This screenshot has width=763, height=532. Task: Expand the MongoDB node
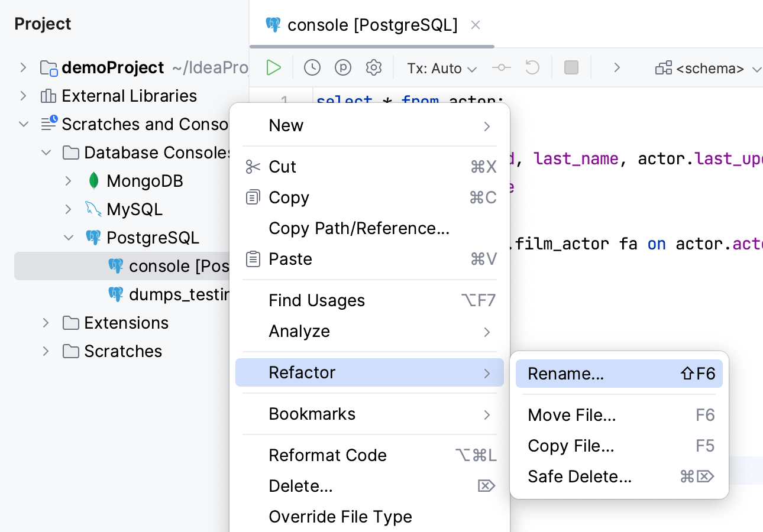[x=68, y=181]
